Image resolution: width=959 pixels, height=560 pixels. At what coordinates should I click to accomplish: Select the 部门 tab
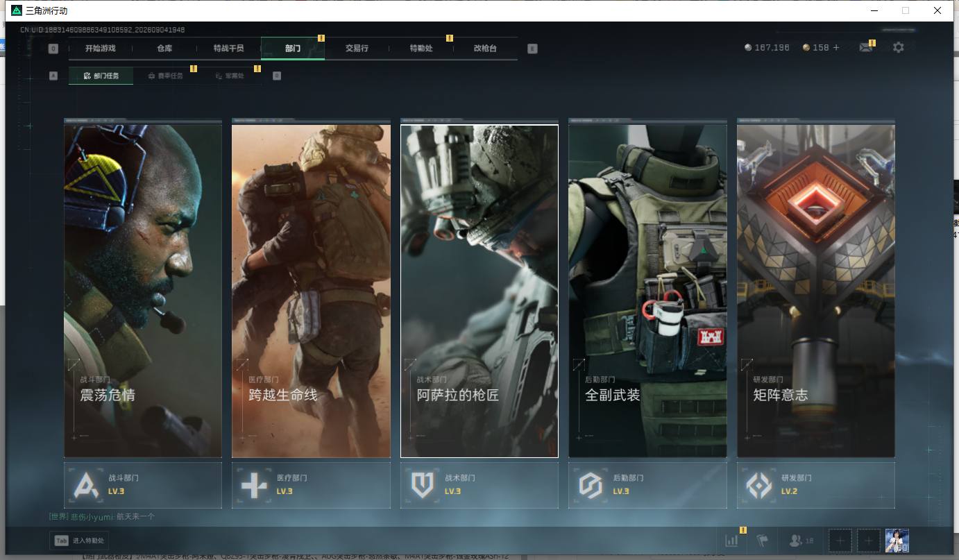pos(293,49)
